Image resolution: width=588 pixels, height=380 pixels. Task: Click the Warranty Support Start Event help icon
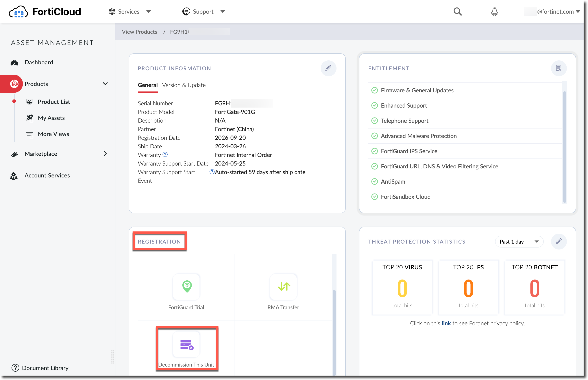[212, 172]
